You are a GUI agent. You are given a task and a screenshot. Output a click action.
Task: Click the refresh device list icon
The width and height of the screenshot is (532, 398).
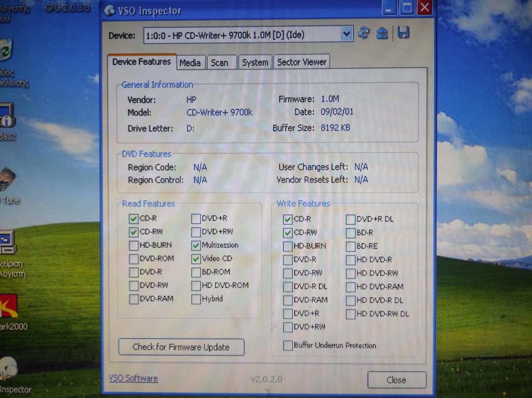[x=364, y=34]
